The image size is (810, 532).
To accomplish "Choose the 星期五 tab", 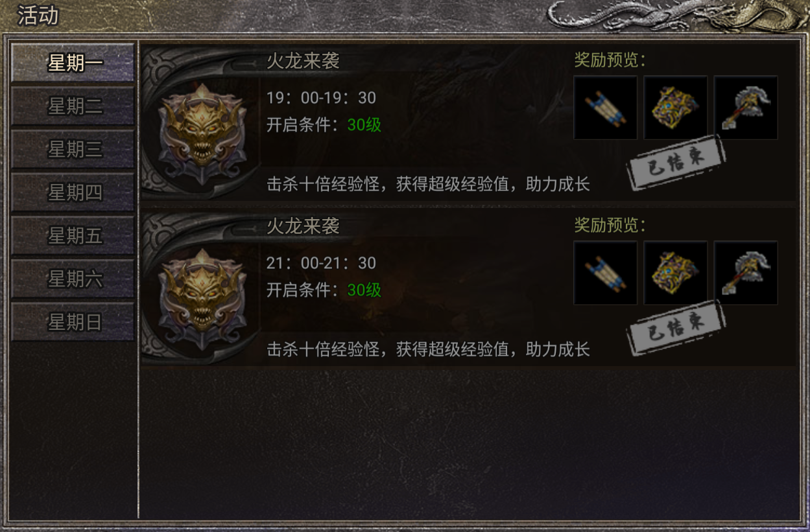I will [73, 235].
